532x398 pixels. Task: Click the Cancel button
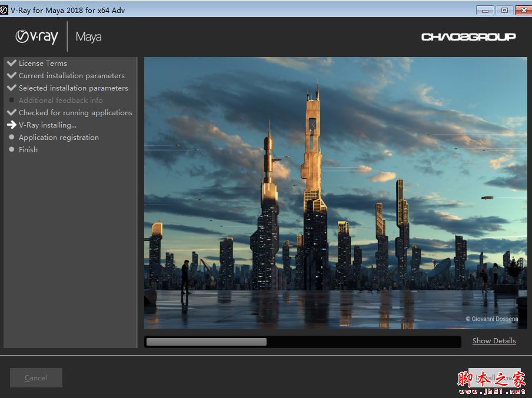[36, 377]
